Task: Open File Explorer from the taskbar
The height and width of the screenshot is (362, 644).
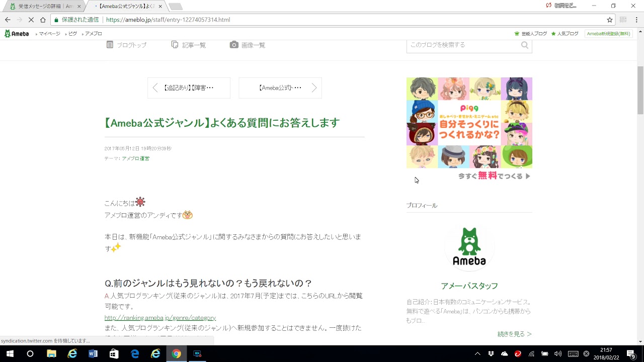Action: 51,353
